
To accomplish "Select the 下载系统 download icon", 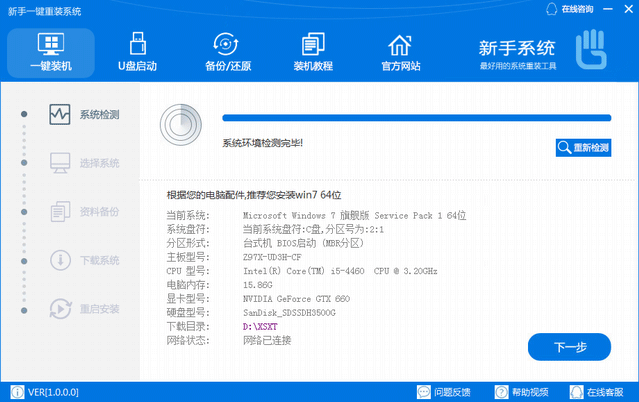I will 60,260.
